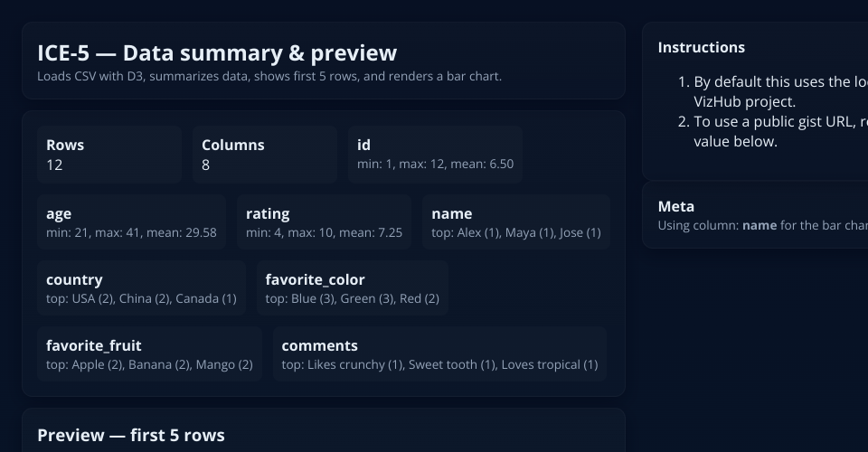Viewport: 868px width, 452px height.
Task: Click the 'Preview — first 5 rows' heading
Action: [x=131, y=435]
